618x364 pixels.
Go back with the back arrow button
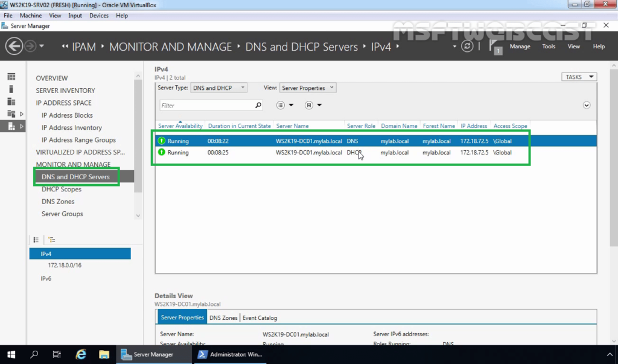14,46
